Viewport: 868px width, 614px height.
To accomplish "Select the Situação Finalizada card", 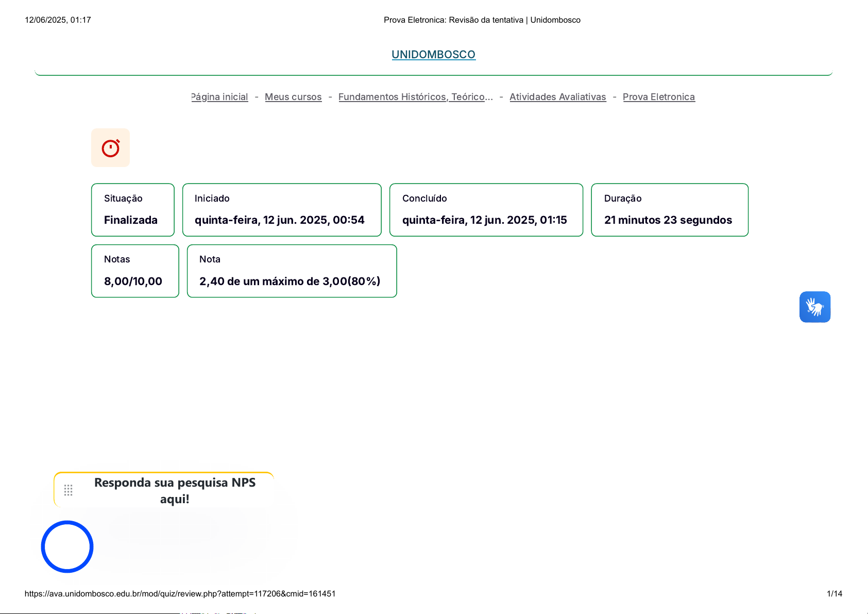I will click(133, 210).
